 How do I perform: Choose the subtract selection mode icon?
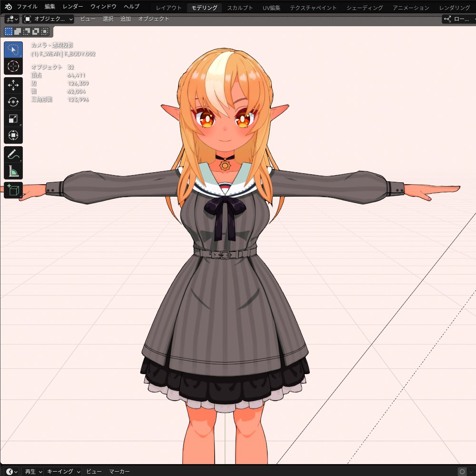[x=27, y=31]
